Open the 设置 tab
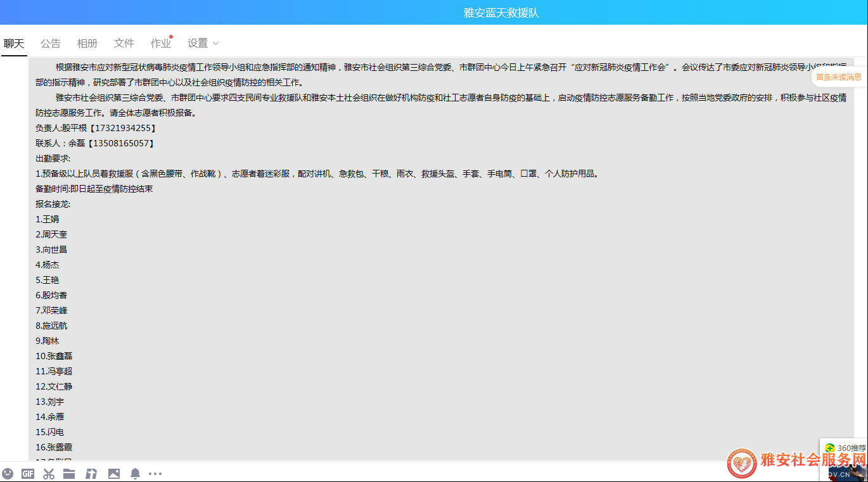 tap(198, 43)
